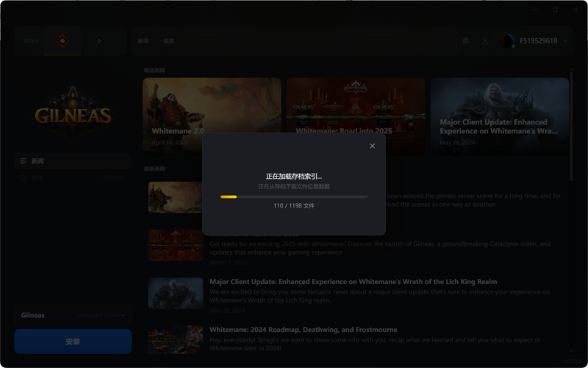Click the yellow file loading progress bar
The image size is (588, 368).
tap(293, 197)
